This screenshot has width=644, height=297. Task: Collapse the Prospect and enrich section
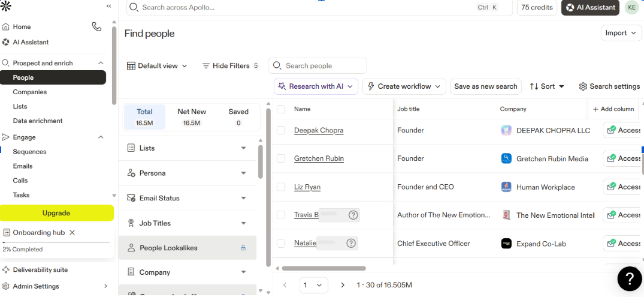[101, 63]
